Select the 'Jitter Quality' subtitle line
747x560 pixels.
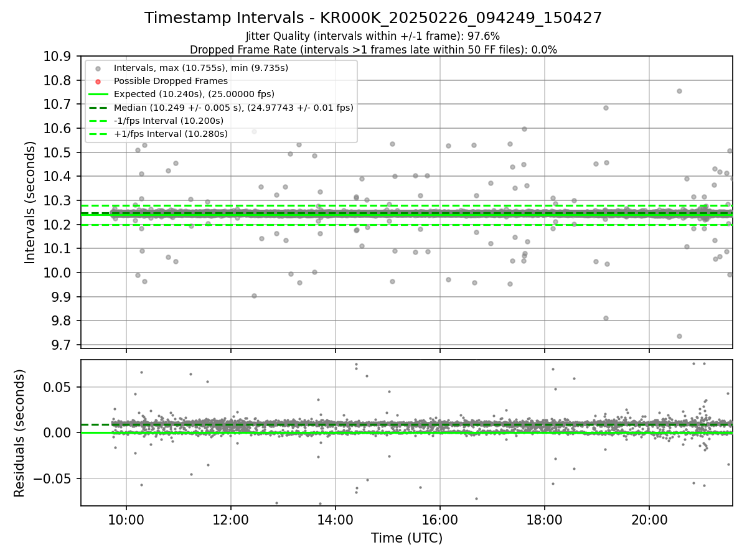[x=373, y=37]
